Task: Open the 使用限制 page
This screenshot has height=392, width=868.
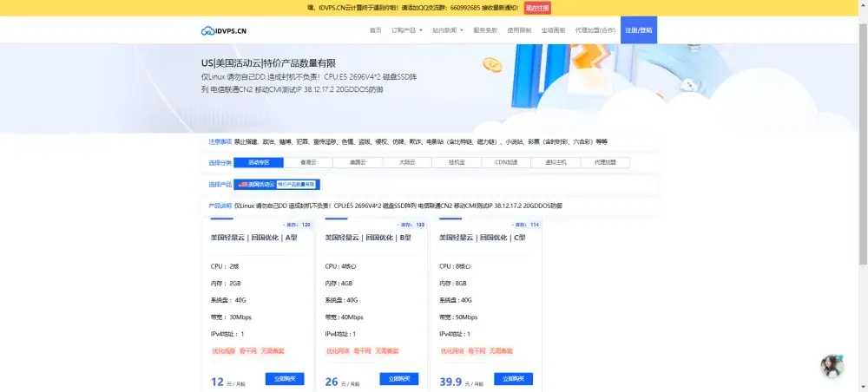Action: [x=519, y=30]
